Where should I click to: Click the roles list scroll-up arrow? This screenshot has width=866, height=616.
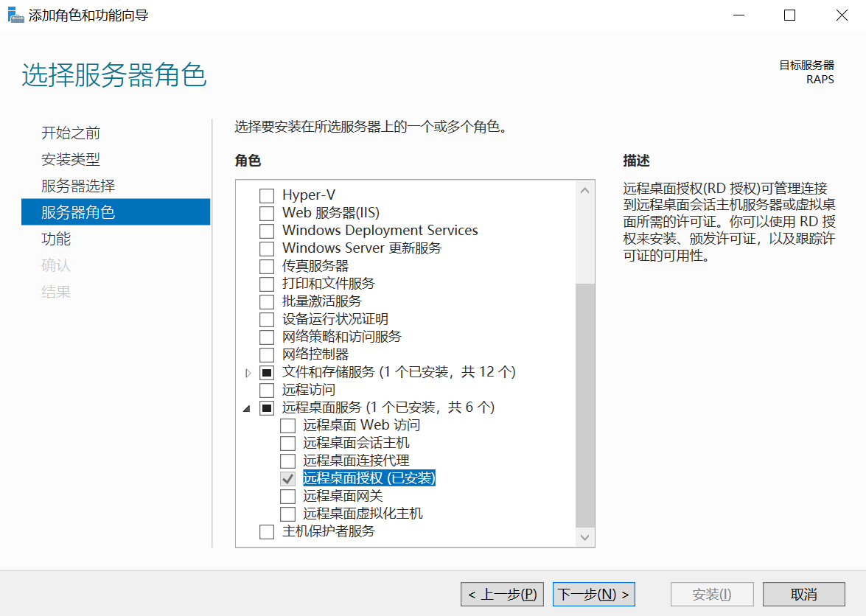point(585,190)
